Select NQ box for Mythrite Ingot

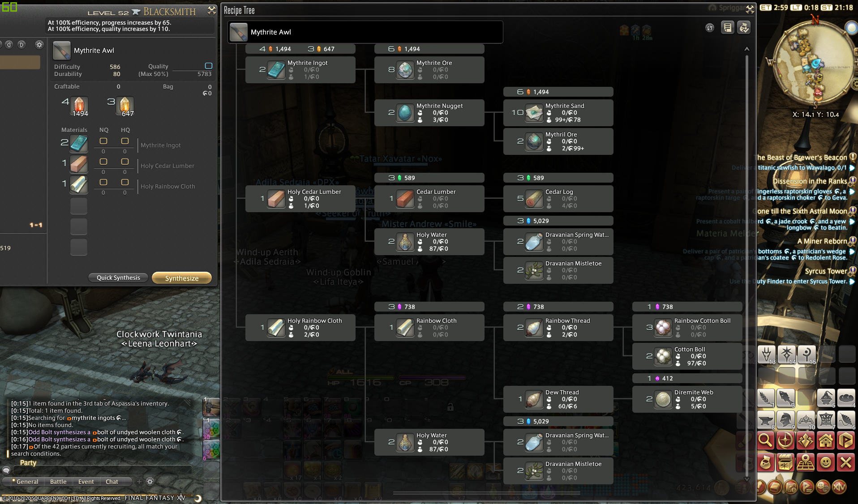point(103,141)
